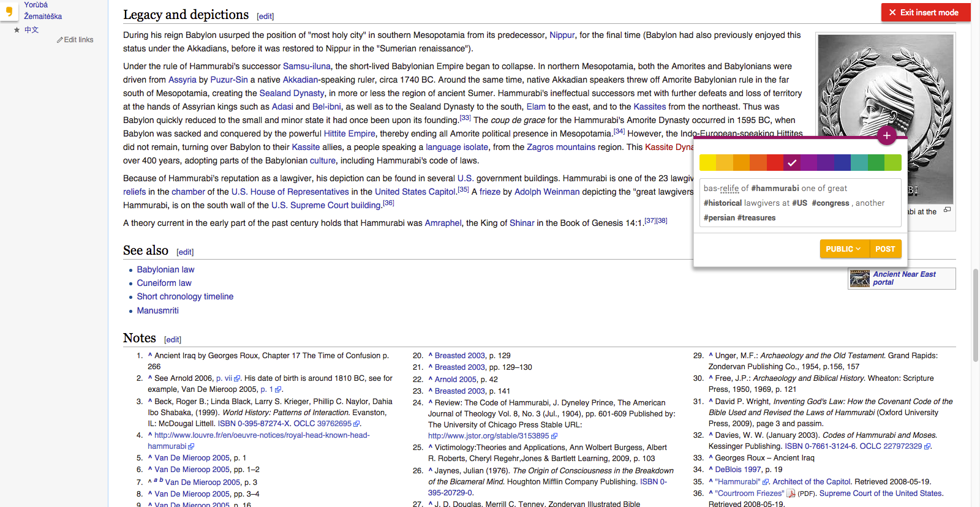The height and width of the screenshot is (507, 980).
Task: Select the dark orange highlight color
Action: (758, 162)
